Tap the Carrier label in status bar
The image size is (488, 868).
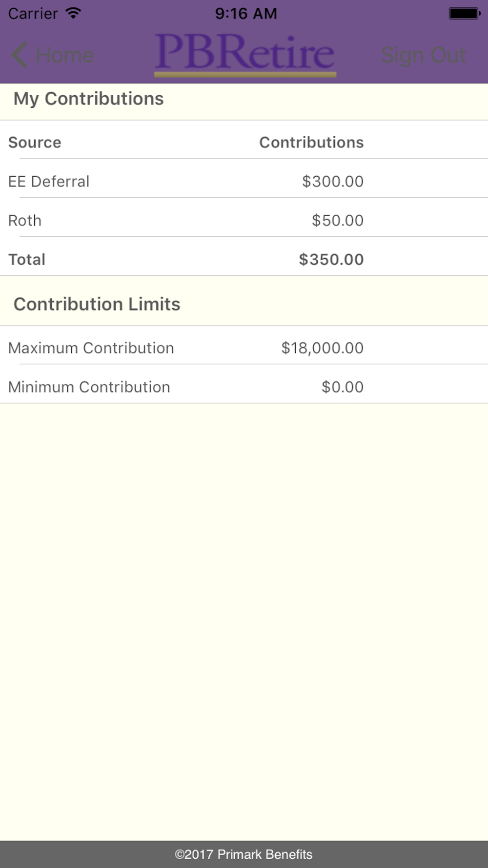pyautogui.click(x=33, y=13)
